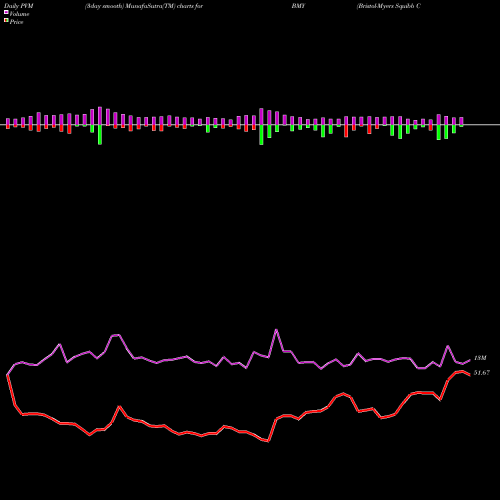The width and height of the screenshot is (500, 500).
Task: Click the 18M volume value label
Action: [x=480, y=358]
